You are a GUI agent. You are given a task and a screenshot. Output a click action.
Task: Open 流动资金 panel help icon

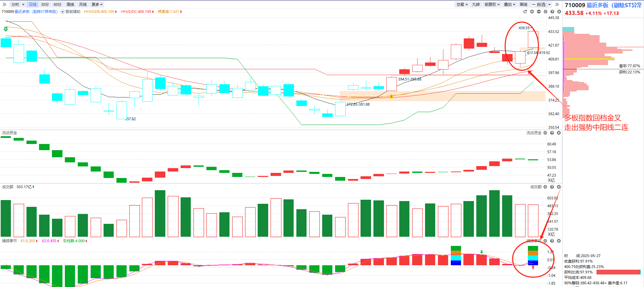(x=552, y=133)
